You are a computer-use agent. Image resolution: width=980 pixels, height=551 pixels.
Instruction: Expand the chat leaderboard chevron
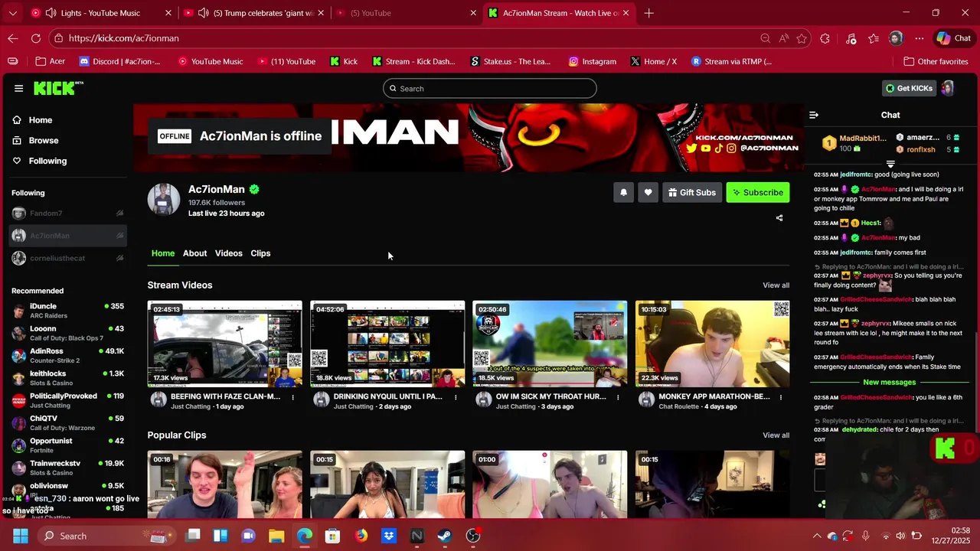pyautogui.click(x=890, y=164)
